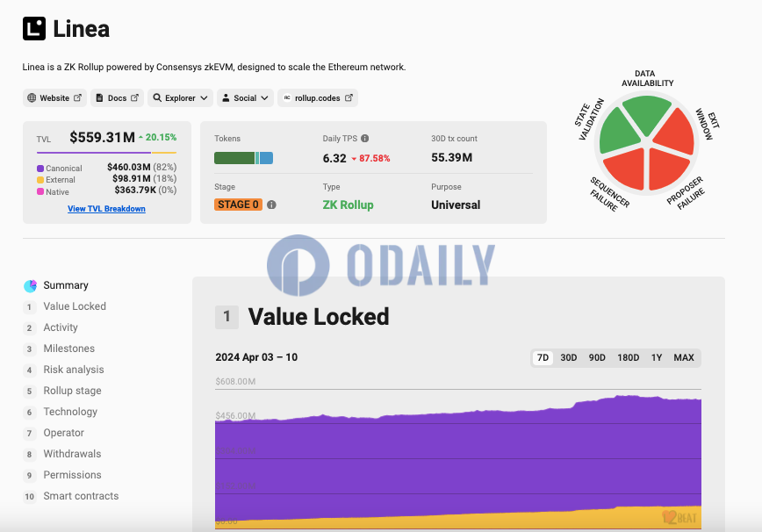Viewport: 762px width, 532px height.
Task: Jump to Permissions section
Action: tap(72, 475)
